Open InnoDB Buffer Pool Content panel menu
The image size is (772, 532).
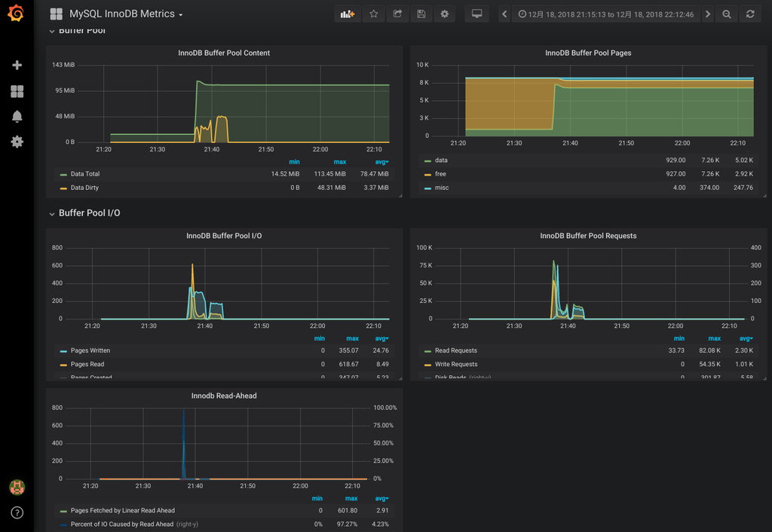[x=224, y=53]
